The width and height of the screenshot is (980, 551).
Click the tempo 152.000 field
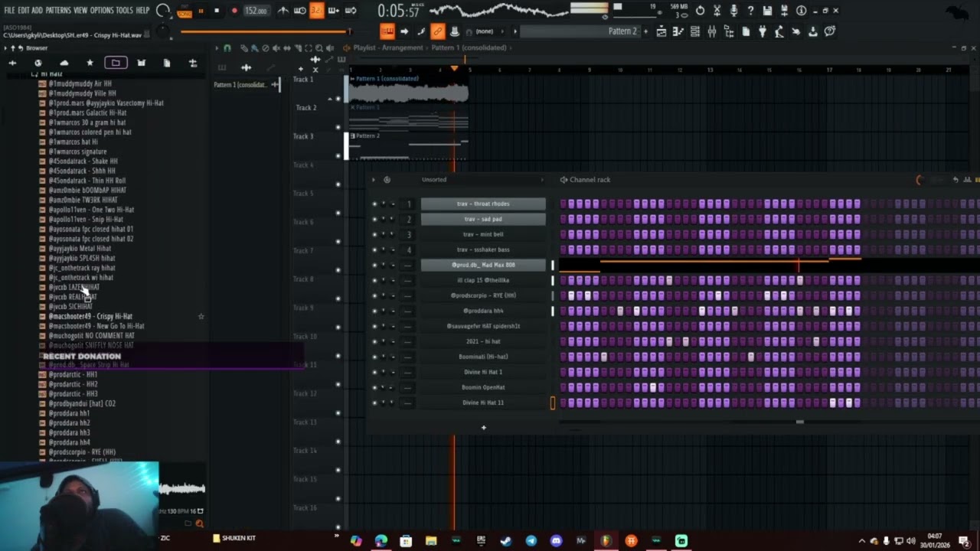click(256, 11)
